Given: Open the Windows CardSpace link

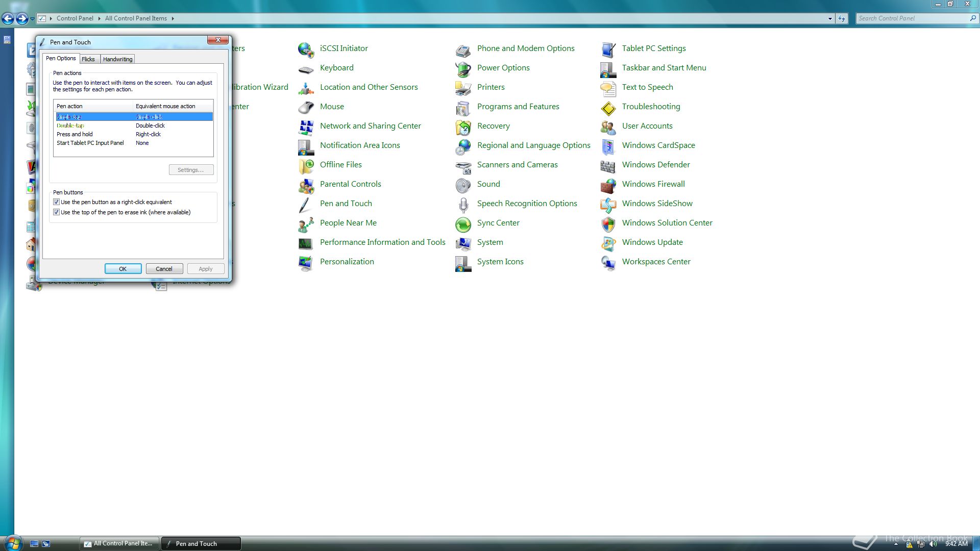Looking at the screenshot, I should coord(658,145).
